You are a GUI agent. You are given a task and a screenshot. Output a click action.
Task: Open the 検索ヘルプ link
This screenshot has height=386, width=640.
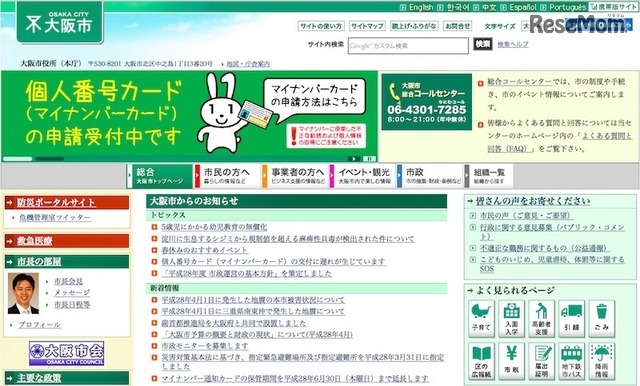click(x=513, y=44)
